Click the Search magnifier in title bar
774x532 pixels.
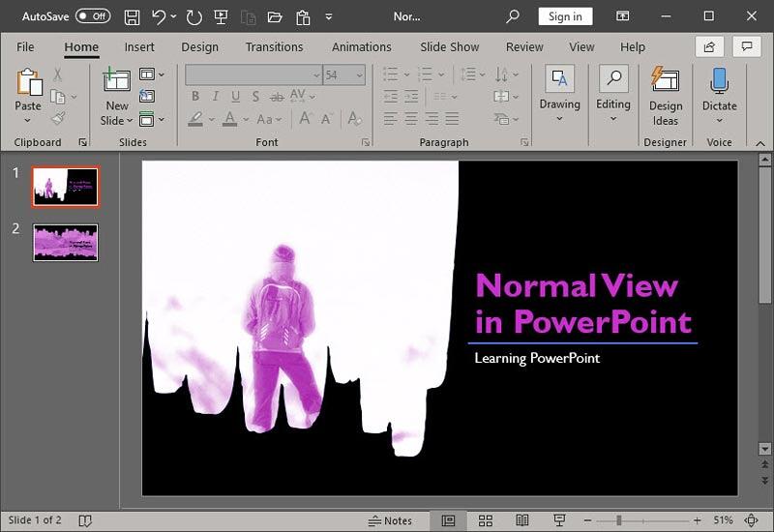pos(513,16)
